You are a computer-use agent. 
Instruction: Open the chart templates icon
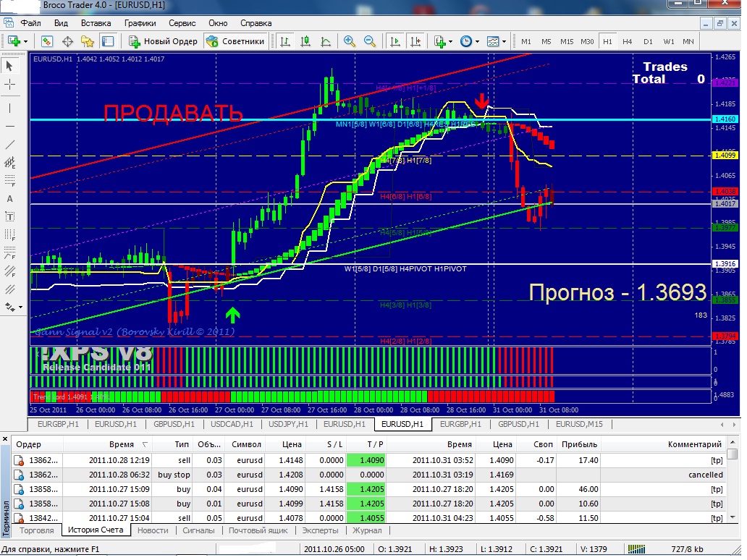pos(493,42)
